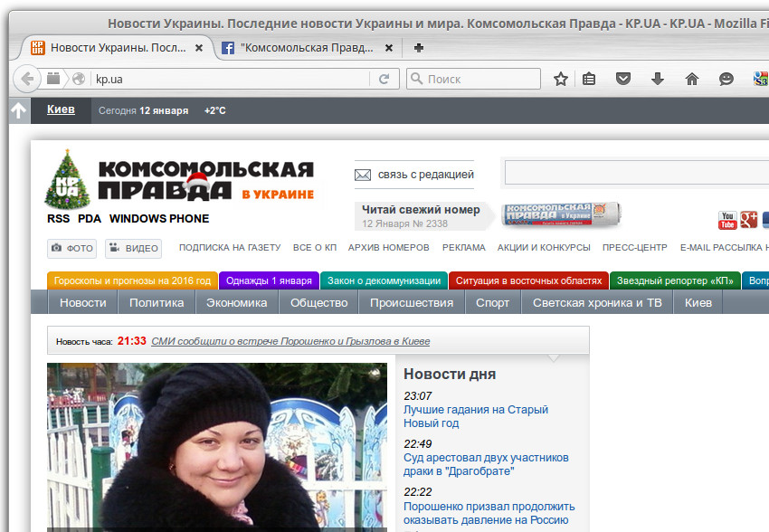Click the rolled newspaper issue thumbnail

(x=561, y=215)
